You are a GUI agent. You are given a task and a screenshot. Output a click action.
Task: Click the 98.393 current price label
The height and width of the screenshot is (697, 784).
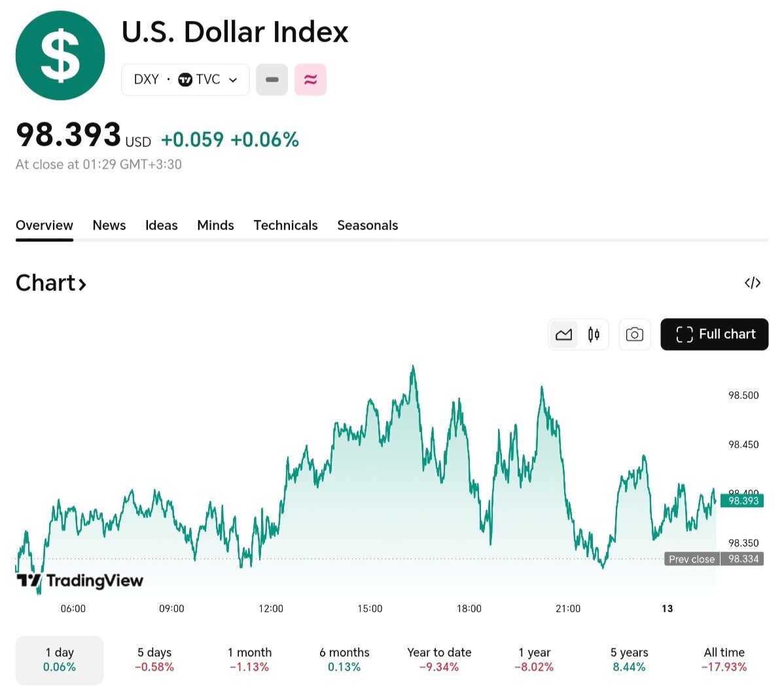(x=742, y=501)
